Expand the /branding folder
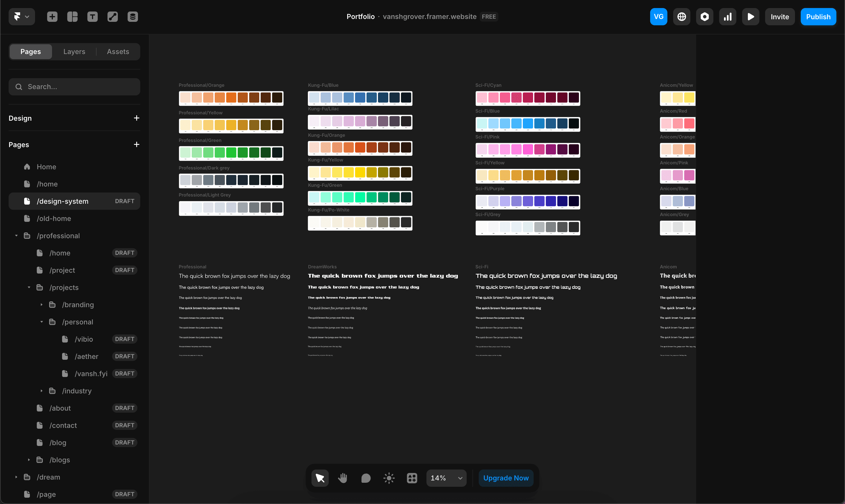The image size is (845, 504). [x=41, y=305]
